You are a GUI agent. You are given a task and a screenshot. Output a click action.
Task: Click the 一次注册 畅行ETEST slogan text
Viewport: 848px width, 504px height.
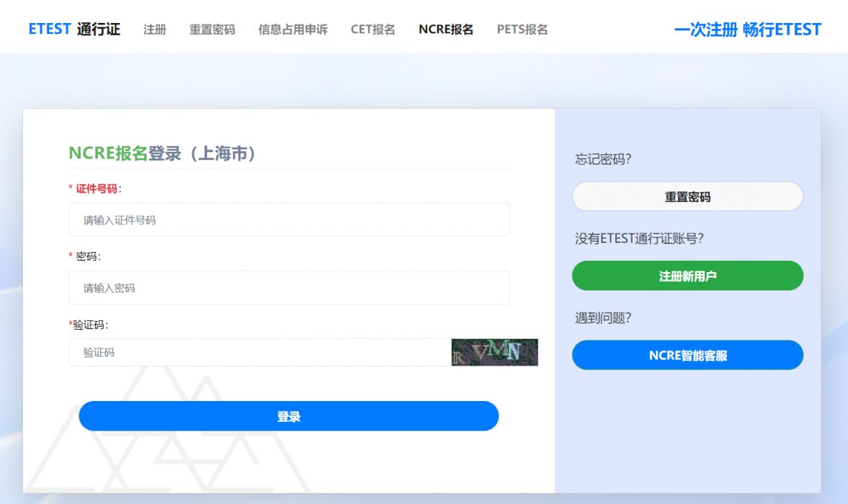click(x=748, y=30)
